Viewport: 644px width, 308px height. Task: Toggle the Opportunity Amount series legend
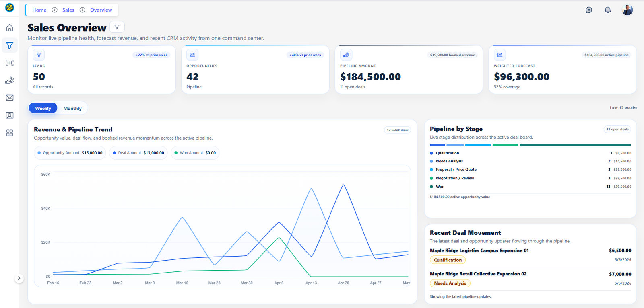(x=70, y=153)
